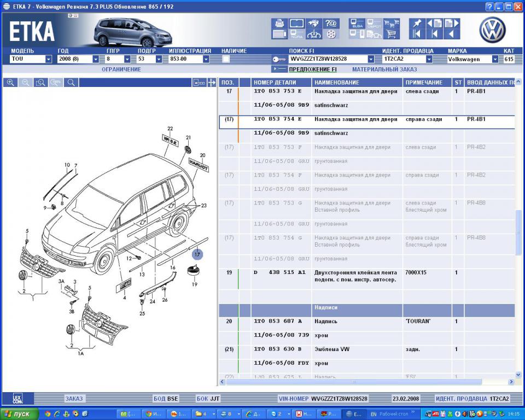This screenshot has height=420, width=525.
Task: Click the НОМЕР ДЕТАЛИ column header
Action: pyautogui.click(x=281, y=83)
